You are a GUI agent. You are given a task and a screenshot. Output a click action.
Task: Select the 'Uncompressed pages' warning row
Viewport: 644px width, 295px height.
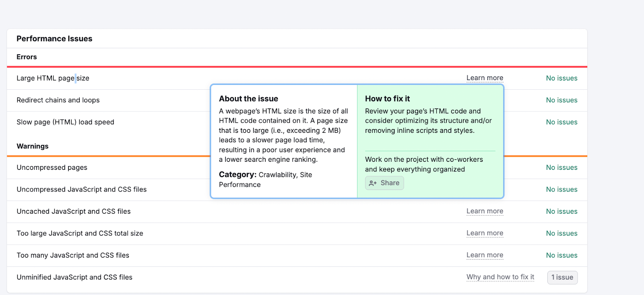pos(52,167)
